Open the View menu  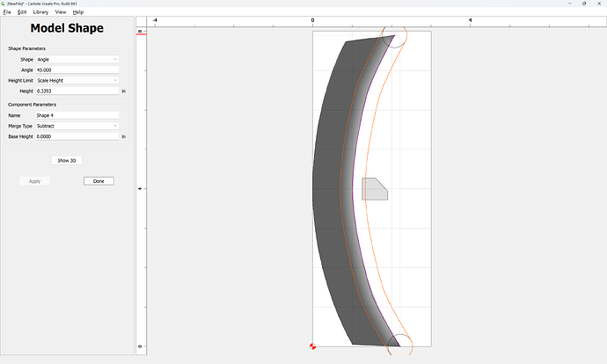pos(61,12)
